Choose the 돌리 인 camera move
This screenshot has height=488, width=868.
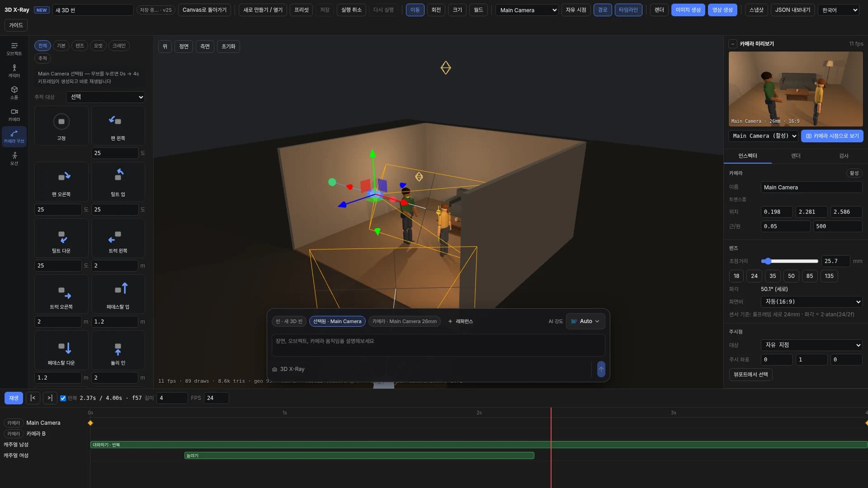coord(118,351)
